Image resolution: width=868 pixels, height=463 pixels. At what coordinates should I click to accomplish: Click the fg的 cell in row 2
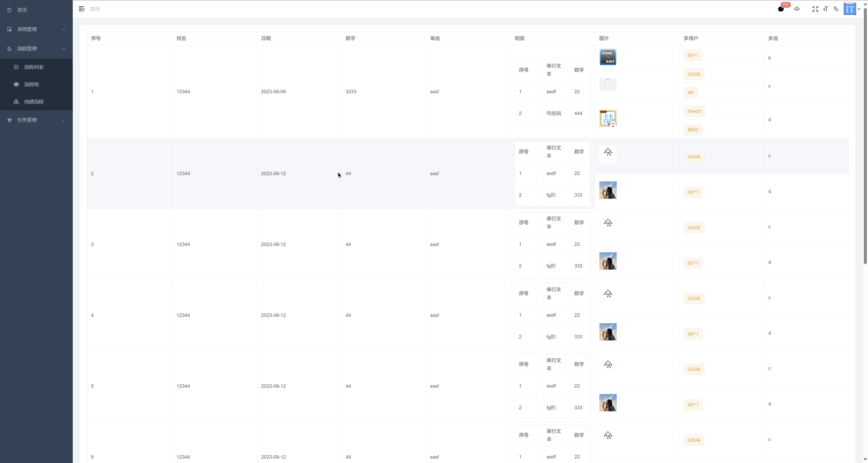551,195
